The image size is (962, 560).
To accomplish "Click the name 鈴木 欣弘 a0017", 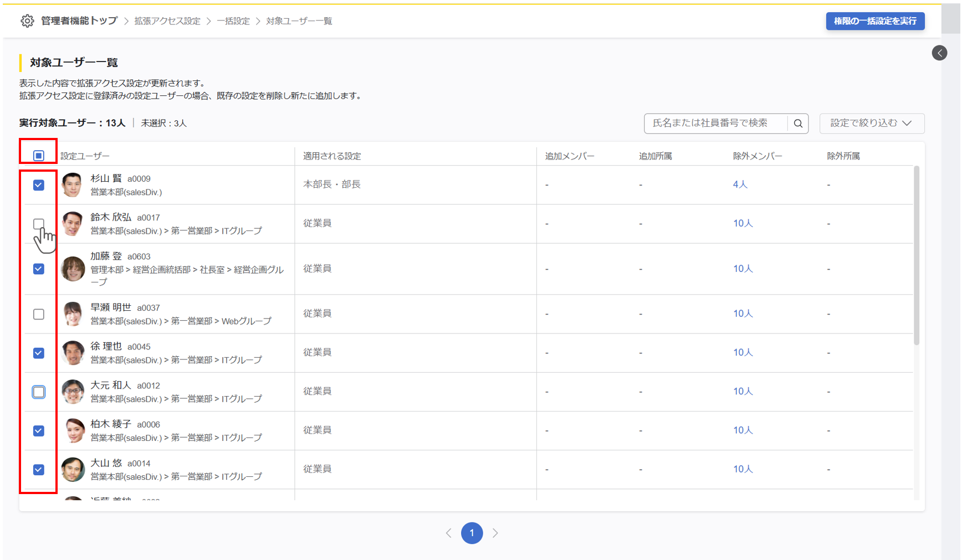I will [125, 217].
